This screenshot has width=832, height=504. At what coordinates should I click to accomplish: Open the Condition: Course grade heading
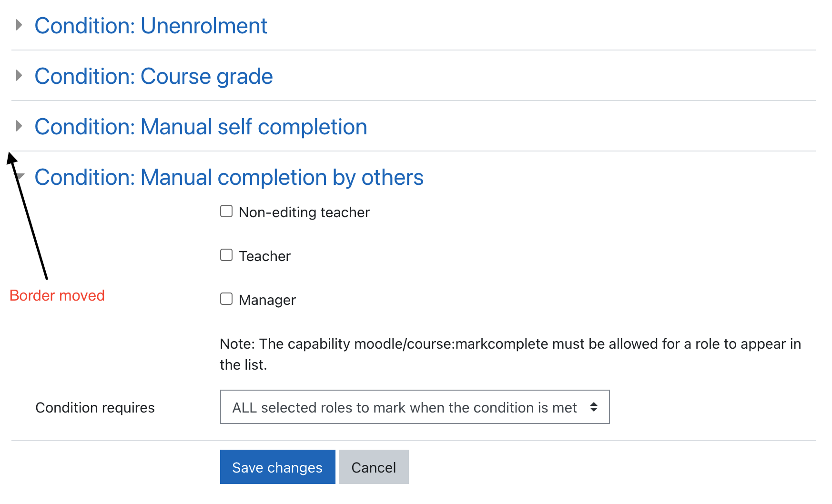click(153, 76)
